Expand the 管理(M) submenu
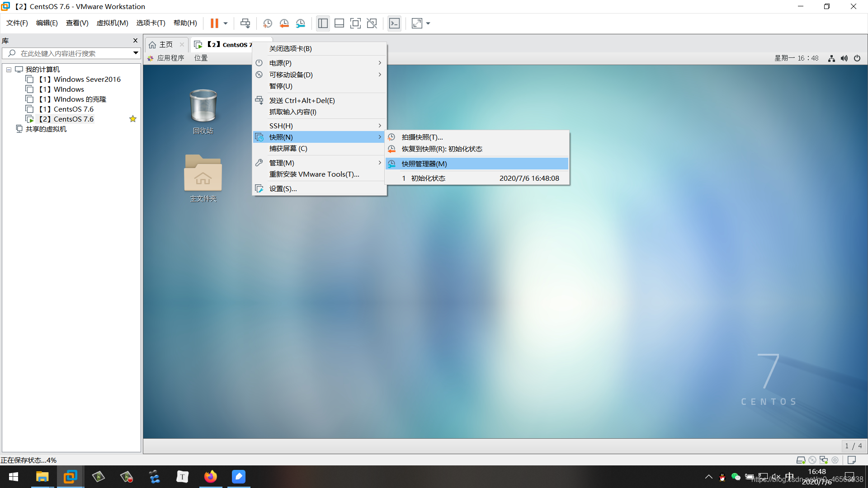 (x=319, y=163)
